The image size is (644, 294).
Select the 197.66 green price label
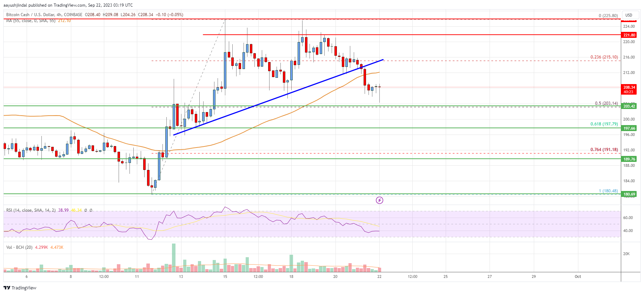[x=629, y=128]
